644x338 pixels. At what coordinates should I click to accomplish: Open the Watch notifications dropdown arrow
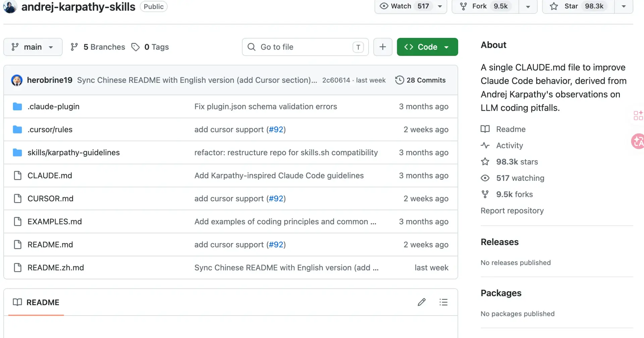point(440,6)
